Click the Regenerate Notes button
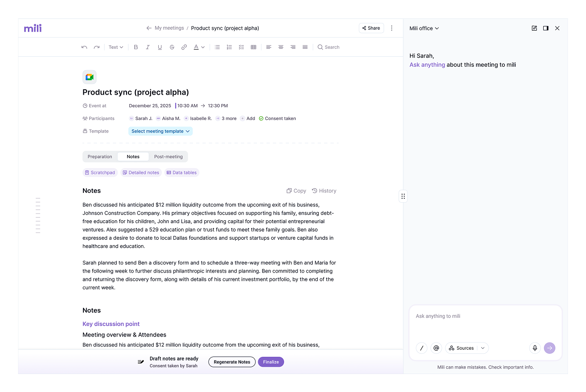 coord(232,362)
